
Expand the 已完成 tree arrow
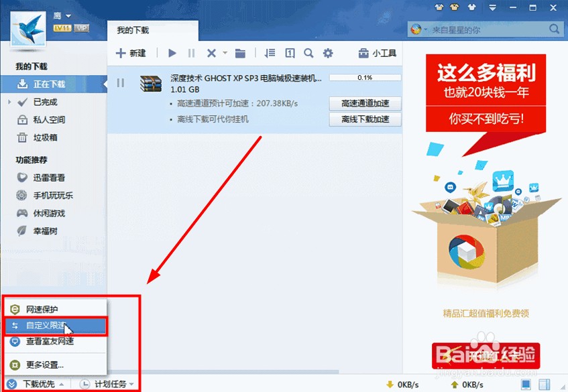9,102
